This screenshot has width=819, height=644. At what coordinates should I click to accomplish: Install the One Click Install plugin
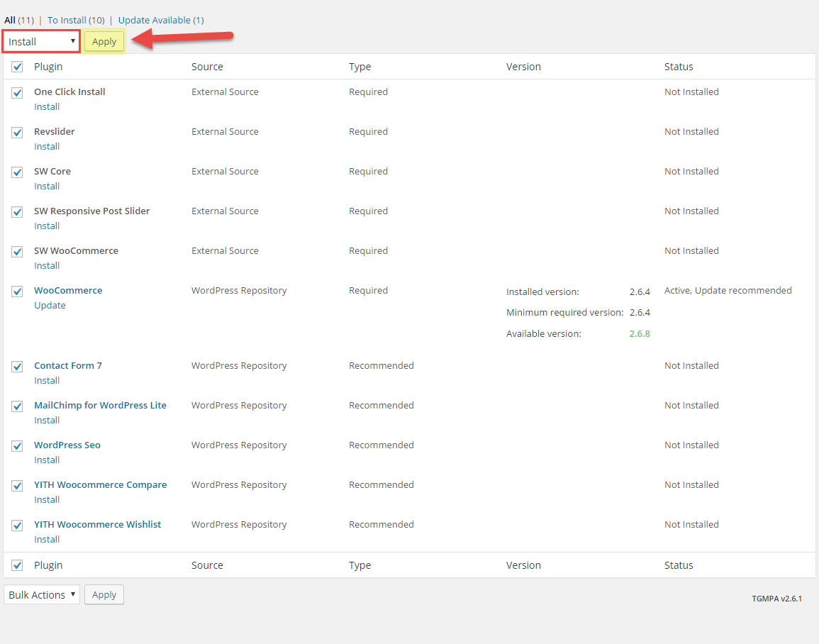click(47, 107)
